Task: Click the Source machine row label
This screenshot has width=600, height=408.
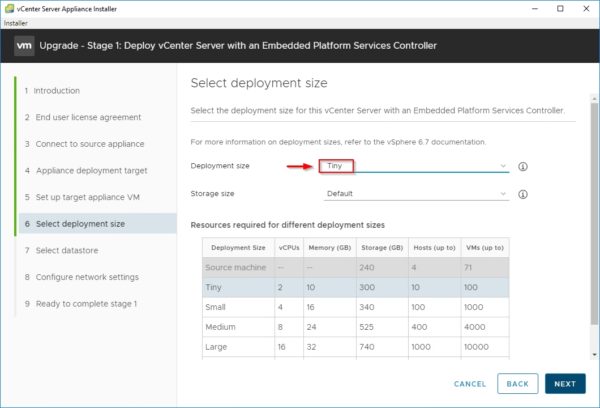Action: coord(236,268)
